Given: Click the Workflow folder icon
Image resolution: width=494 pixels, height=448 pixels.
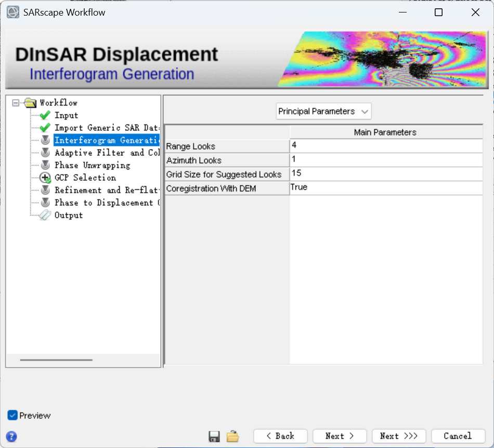Looking at the screenshot, I should [30, 103].
